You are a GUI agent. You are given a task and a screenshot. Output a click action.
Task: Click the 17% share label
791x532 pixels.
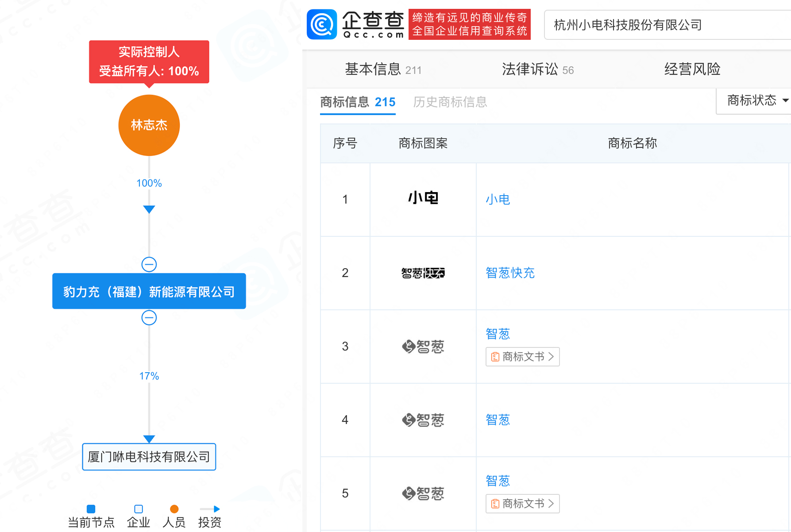pyautogui.click(x=149, y=376)
